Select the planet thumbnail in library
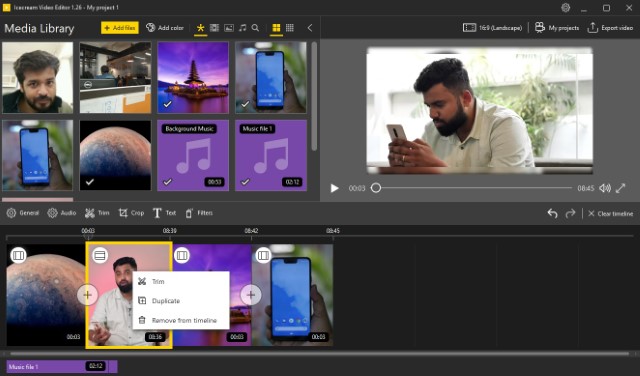This screenshot has width=640, height=376. (x=115, y=155)
